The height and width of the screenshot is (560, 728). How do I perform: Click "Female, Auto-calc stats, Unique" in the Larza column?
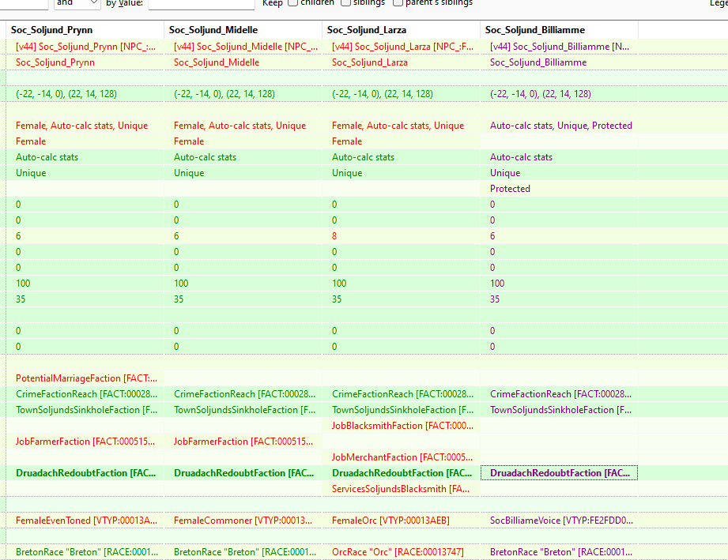click(x=401, y=126)
